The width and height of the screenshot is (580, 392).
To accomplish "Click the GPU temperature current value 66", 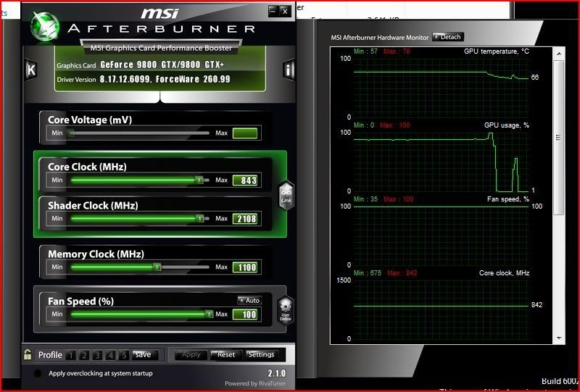I will 535,78.
